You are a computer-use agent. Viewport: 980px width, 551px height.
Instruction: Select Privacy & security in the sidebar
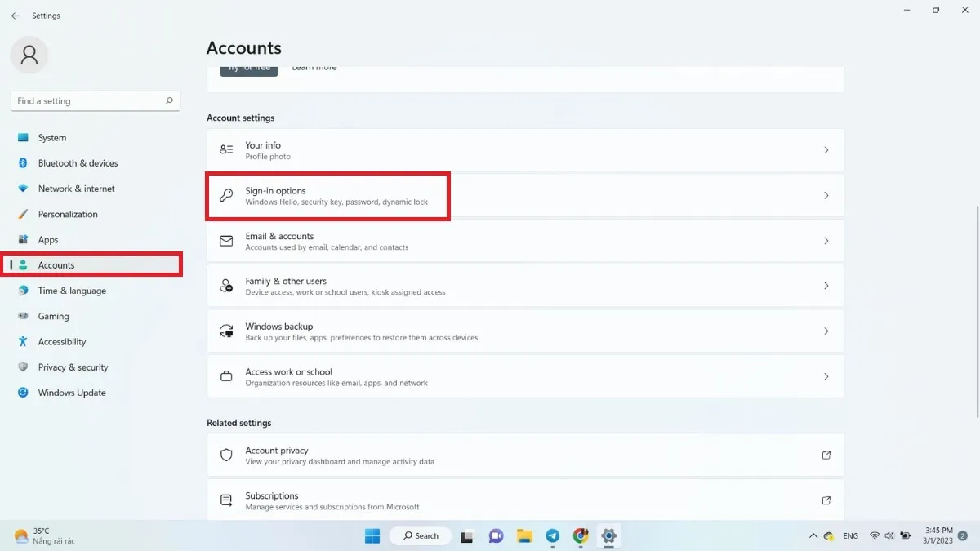pyautogui.click(x=72, y=367)
